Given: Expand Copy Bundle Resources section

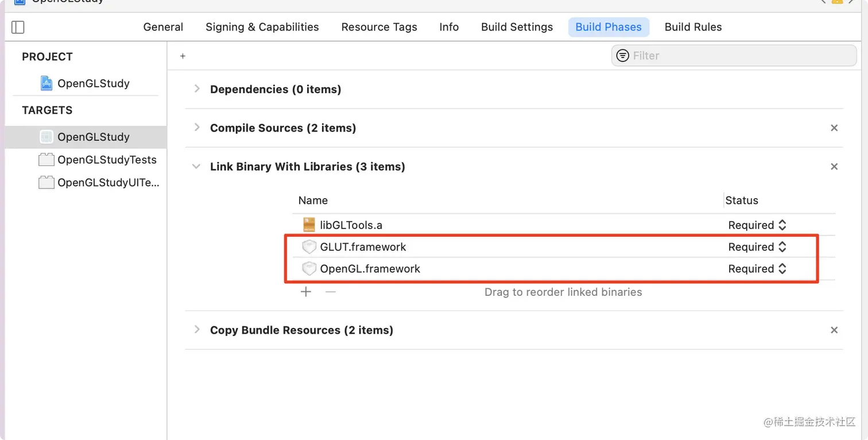Looking at the screenshot, I should click(x=197, y=330).
